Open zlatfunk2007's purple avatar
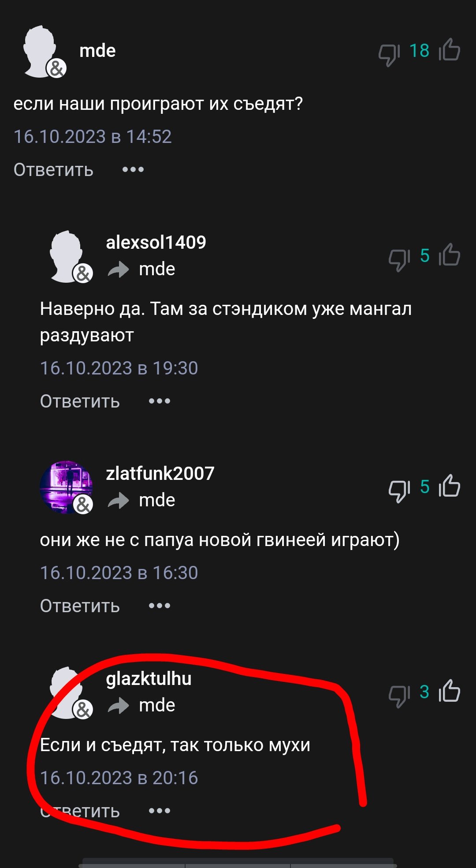Screen dimensions: 476x868 (66, 487)
